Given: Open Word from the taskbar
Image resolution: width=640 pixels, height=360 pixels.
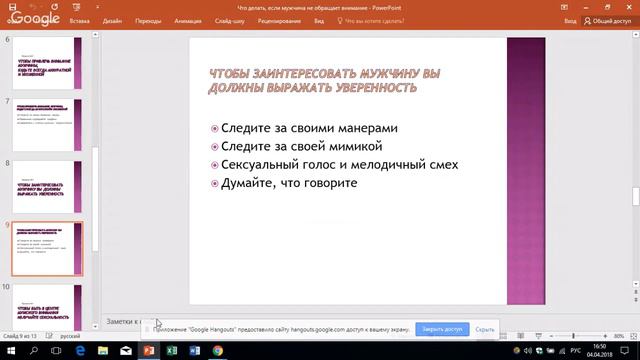Looking at the screenshot, I should pos(195,351).
